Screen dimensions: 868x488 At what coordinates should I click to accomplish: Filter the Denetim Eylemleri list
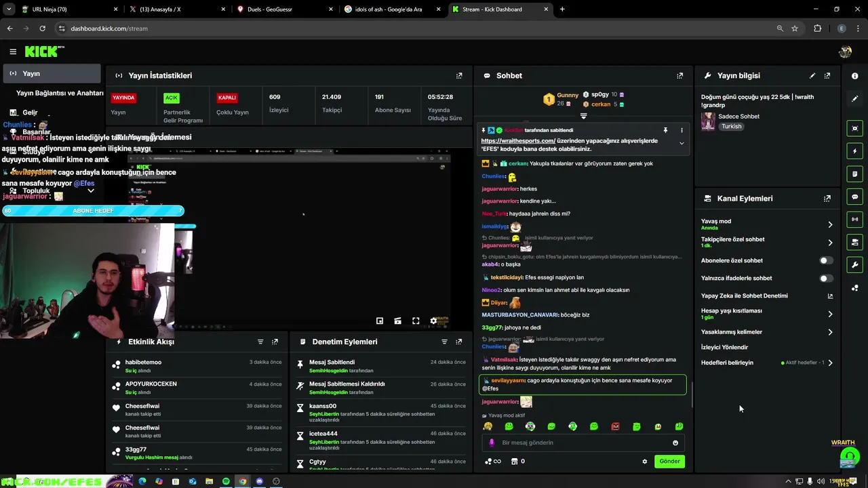point(444,342)
